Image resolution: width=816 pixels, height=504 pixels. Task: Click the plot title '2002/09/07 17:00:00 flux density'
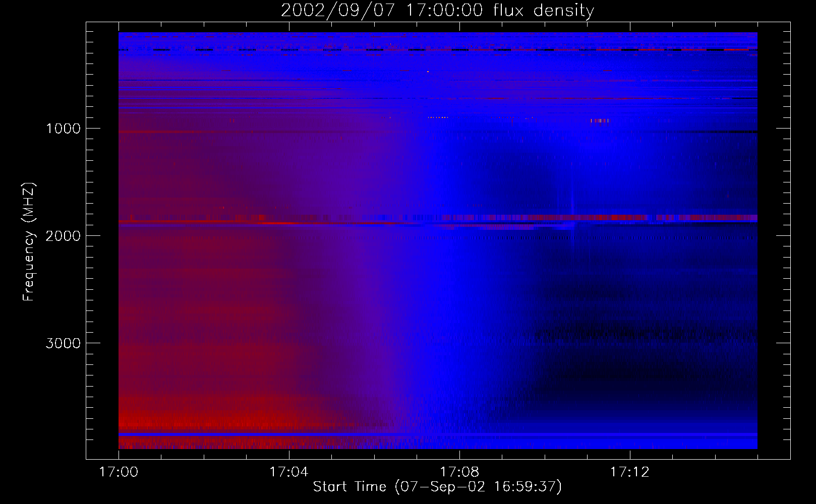click(438, 11)
